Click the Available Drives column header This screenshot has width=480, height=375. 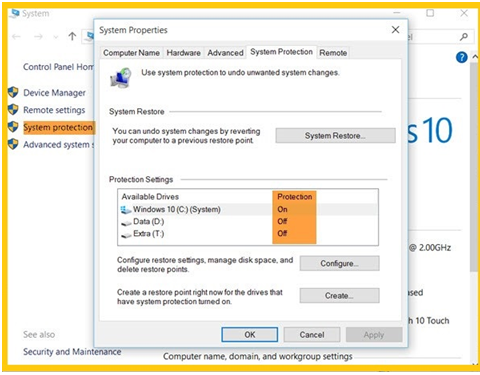[x=150, y=197]
